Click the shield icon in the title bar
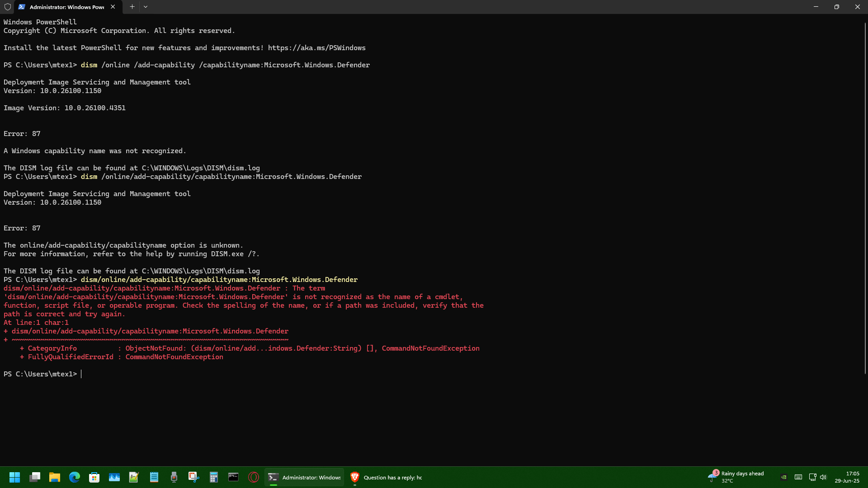This screenshot has height=488, width=868. 8,7
